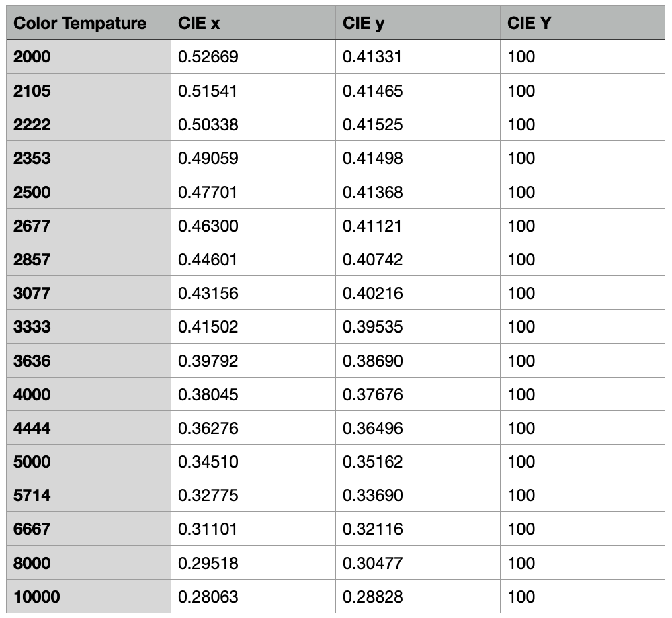
Task: Select the CIE x header cell
Action: 199,24
